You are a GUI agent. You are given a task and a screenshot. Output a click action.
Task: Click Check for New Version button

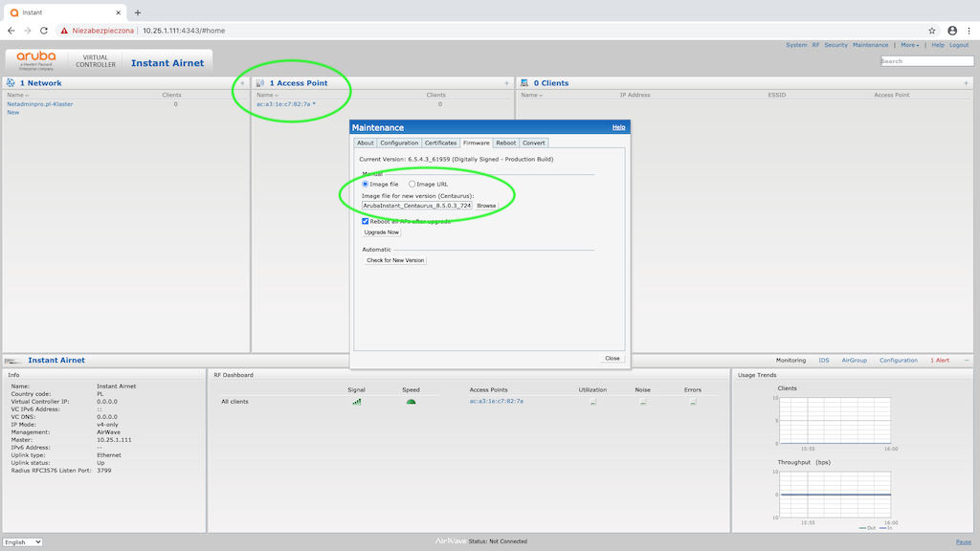pos(395,260)
